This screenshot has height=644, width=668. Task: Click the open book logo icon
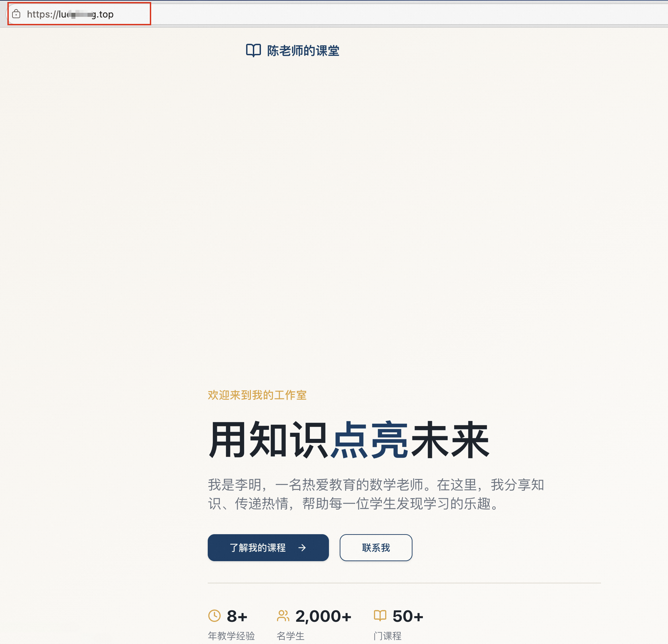tap(254, 51)
